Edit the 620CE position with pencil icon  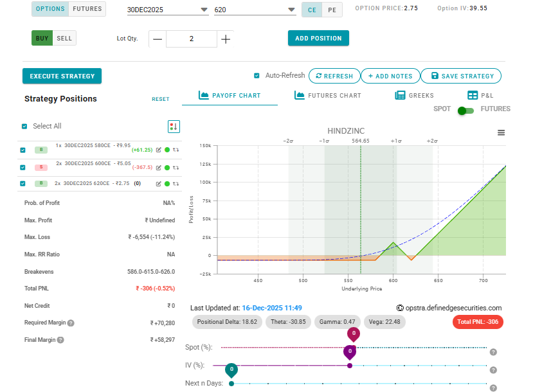[158, 184]
